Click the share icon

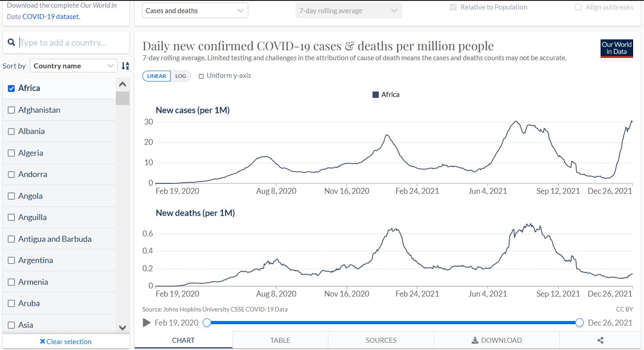pyautogui.click(x=601, y=340)
